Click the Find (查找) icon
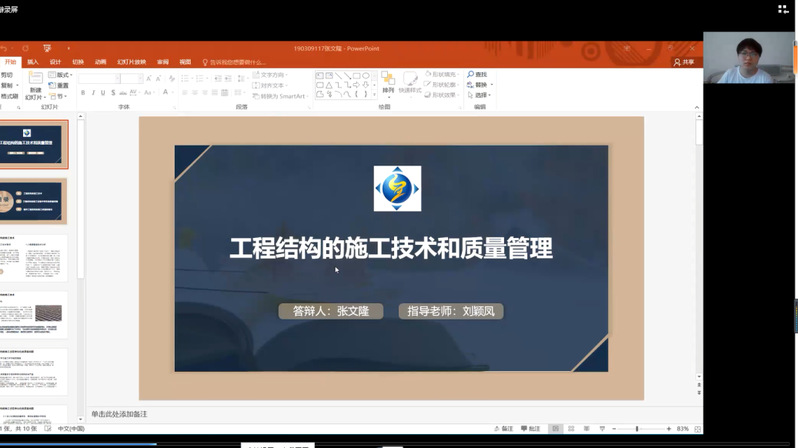The height and width of the screenshot is (448, 798). pos(477,74)
